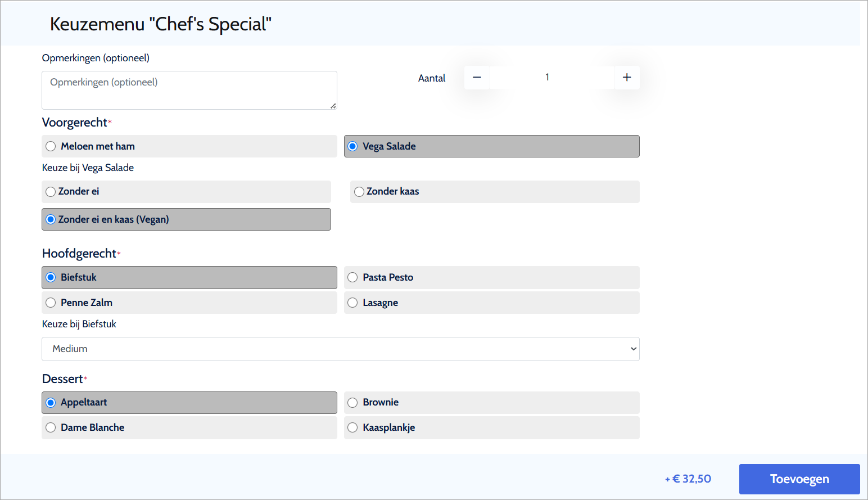Select Biefstuk as main course
This screenshot has width=868, height=500.
pyautogui.click(x=189, y=277)
